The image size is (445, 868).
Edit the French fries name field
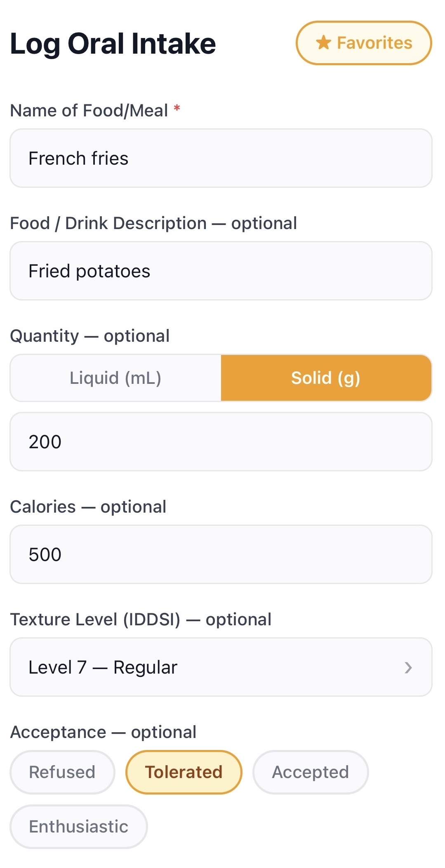(221, 158)
